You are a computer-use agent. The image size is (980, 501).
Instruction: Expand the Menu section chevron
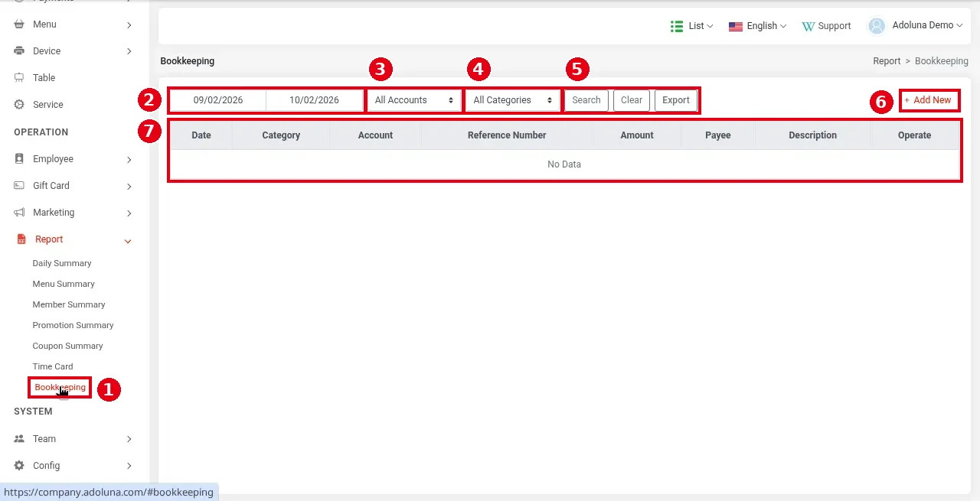[x=129, y=25]
